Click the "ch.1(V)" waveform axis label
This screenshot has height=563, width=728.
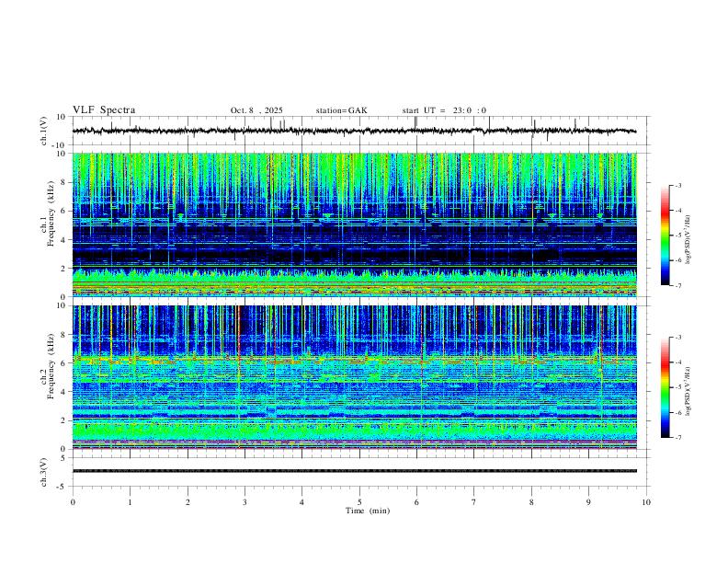point(44,131)
